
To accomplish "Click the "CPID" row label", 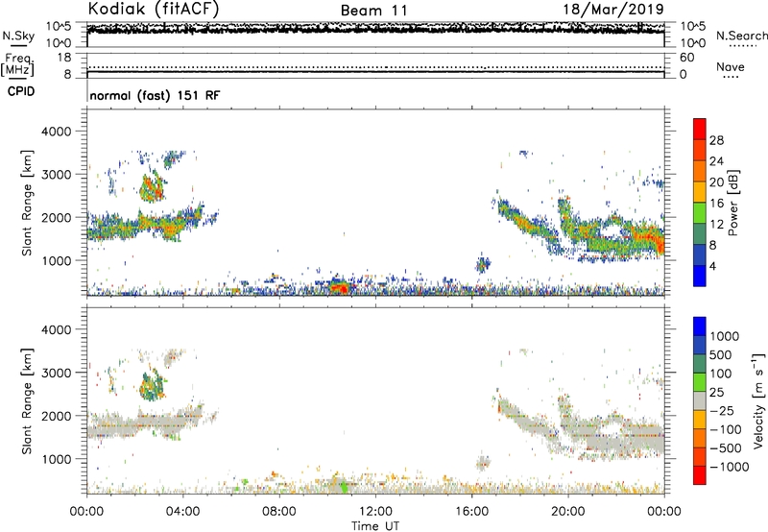I will coord(21,91).
